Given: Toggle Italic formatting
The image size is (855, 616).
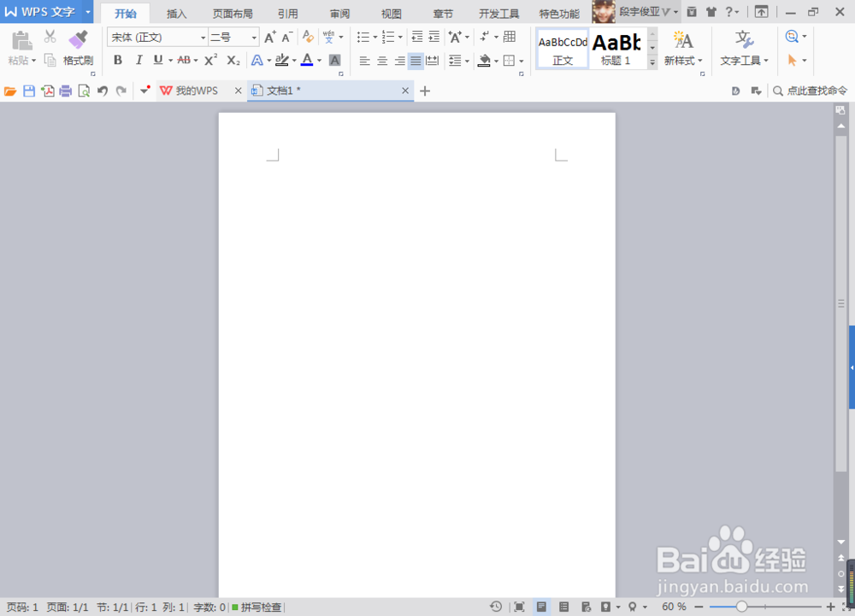Looking at the screenshot, I should tap(139, 60).
